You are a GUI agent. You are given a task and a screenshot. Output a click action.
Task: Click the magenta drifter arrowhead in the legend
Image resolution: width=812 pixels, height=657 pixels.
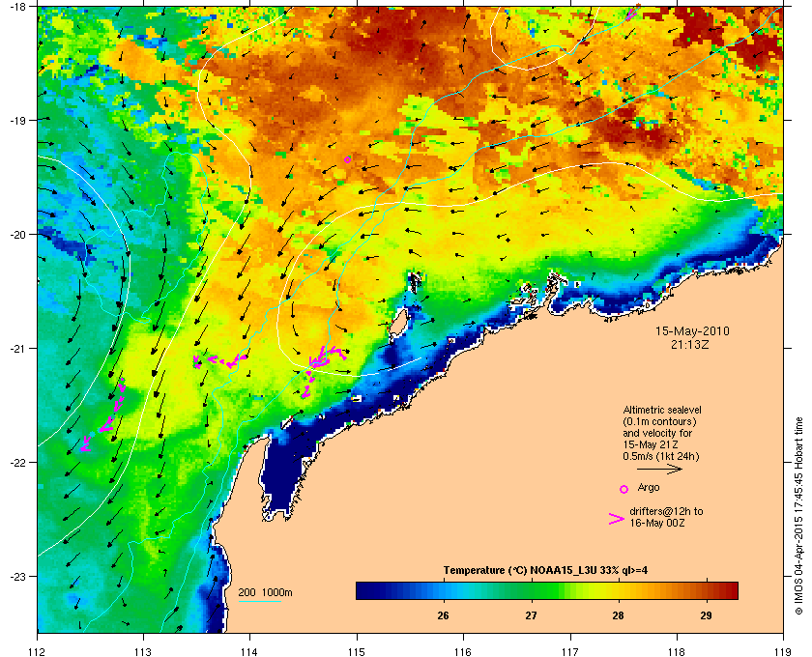[x=617, y=519]
